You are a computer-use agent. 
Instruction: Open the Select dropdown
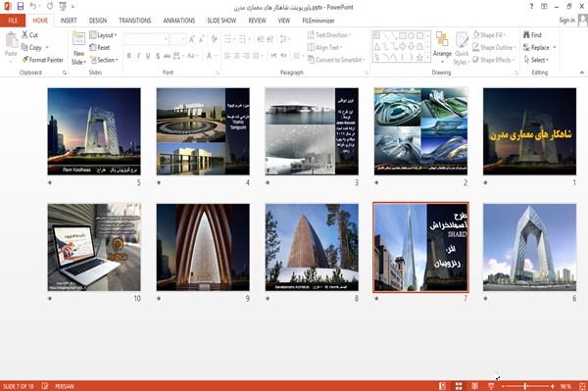536,60
